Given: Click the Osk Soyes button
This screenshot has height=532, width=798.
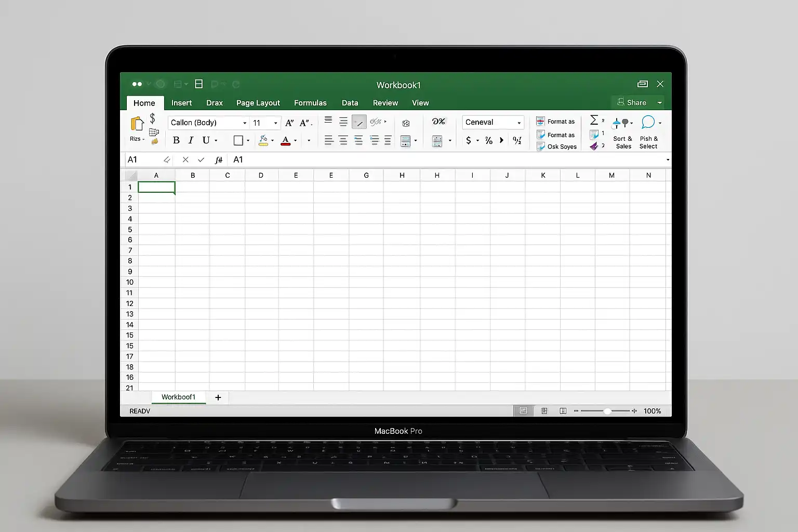Looking at the screenshot, I should click(556, 147).
